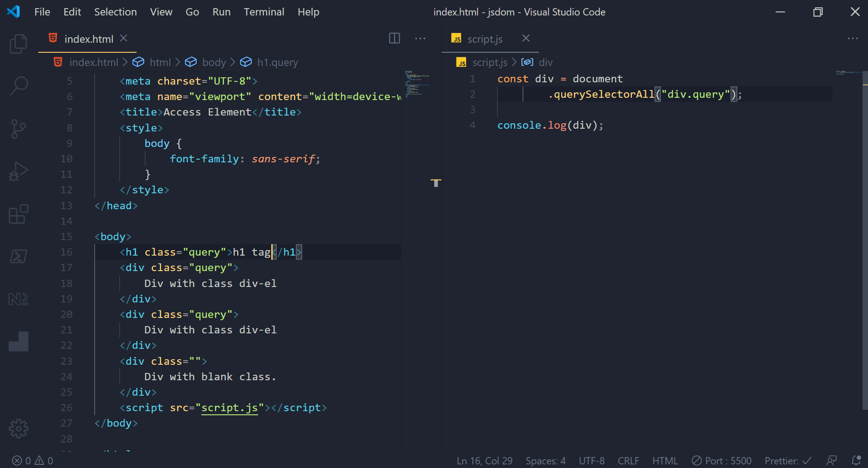This screenshot has width=868, height=468.
Task: Select the PowerShell icon in the activity bar
Action: tap(18, 256)
